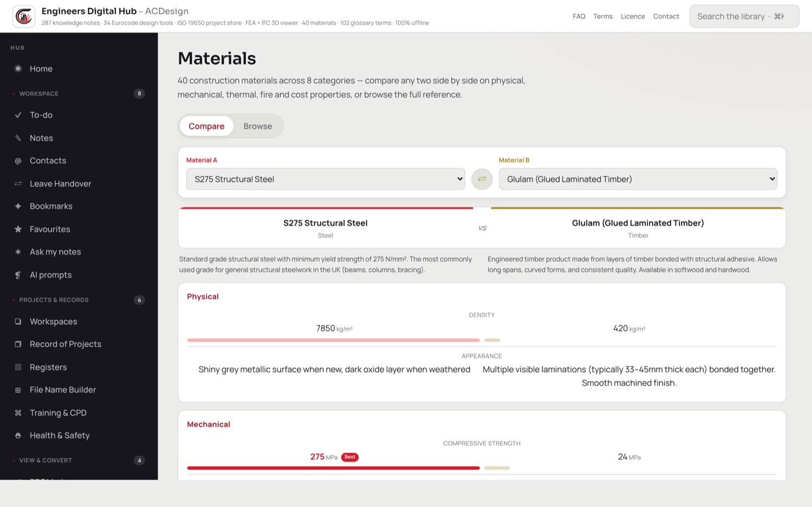Image resolution: width=812 pixels, height=507 pixels.
Task: Click the 24 MPa strength value
Action: click(x=629, y=457)
